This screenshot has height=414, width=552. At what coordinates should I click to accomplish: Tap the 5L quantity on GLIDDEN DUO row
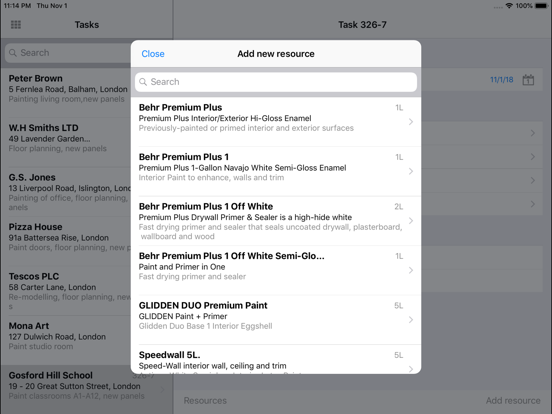click(x=399, y=306)
